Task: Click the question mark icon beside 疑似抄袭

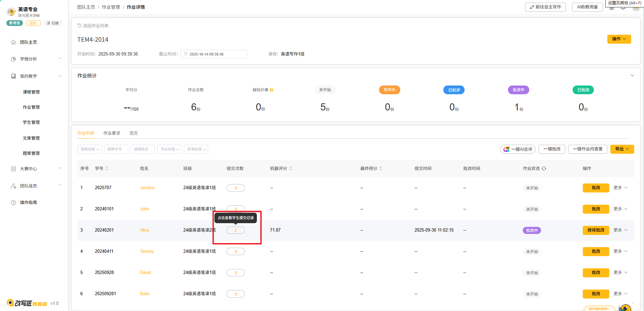Action: click(x=272, y=90)
